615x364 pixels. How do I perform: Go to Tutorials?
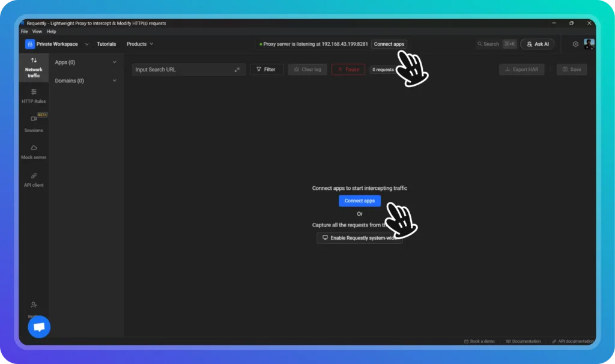106,44
